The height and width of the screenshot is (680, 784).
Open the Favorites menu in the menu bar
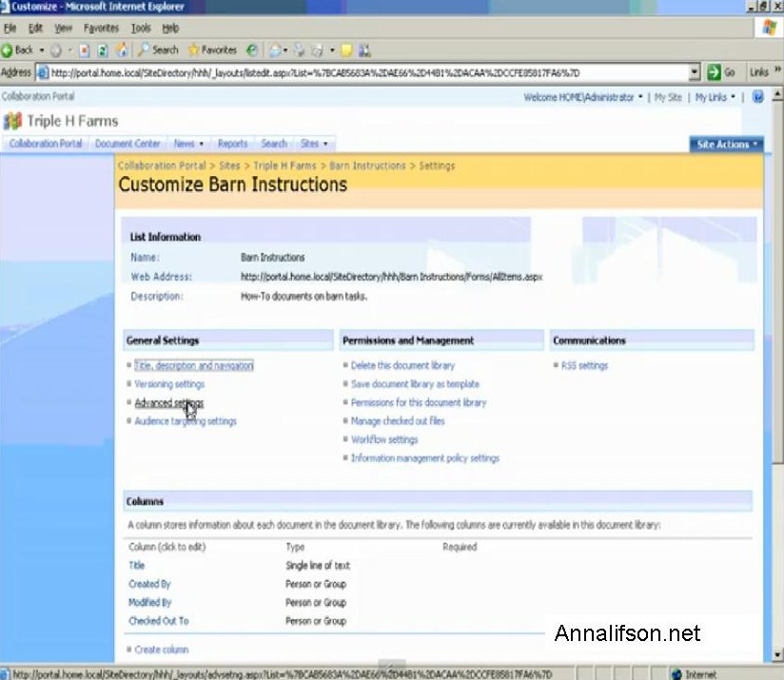tap(101, 28)
